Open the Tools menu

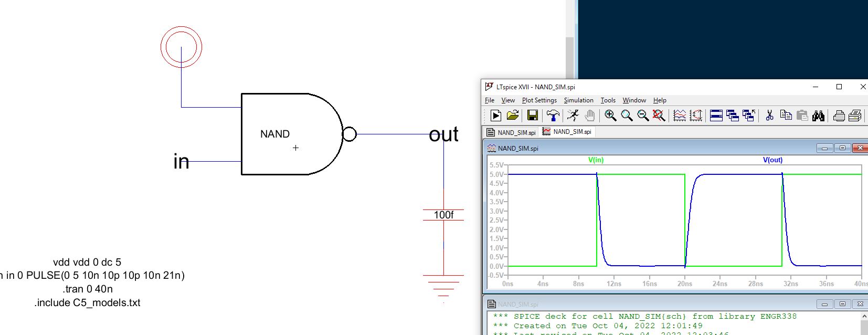(608, 100)
